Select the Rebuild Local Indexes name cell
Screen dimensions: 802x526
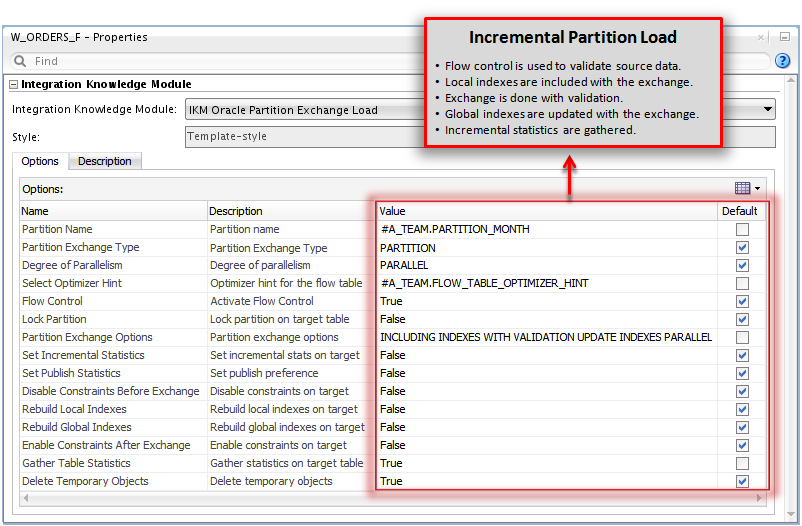[113, 409]
